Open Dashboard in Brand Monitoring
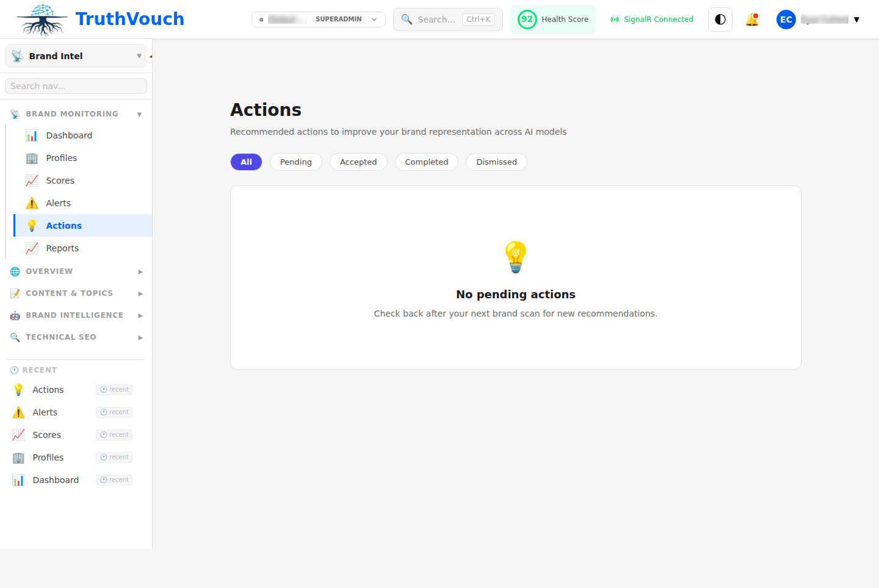 pos(69,135)
